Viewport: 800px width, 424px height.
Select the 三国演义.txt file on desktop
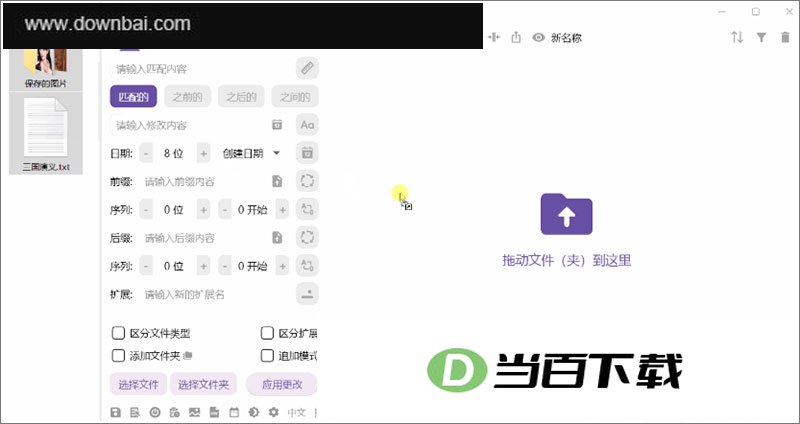pyautogui.click(x=46, y=134)
